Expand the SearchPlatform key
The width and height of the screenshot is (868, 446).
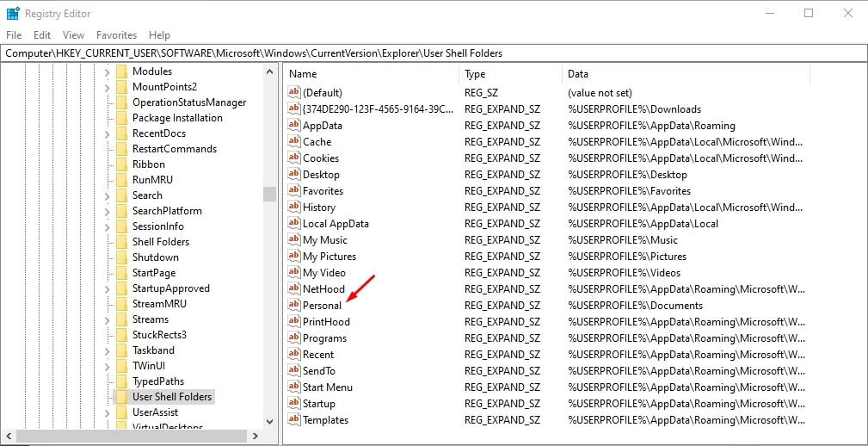pos(107,211)
